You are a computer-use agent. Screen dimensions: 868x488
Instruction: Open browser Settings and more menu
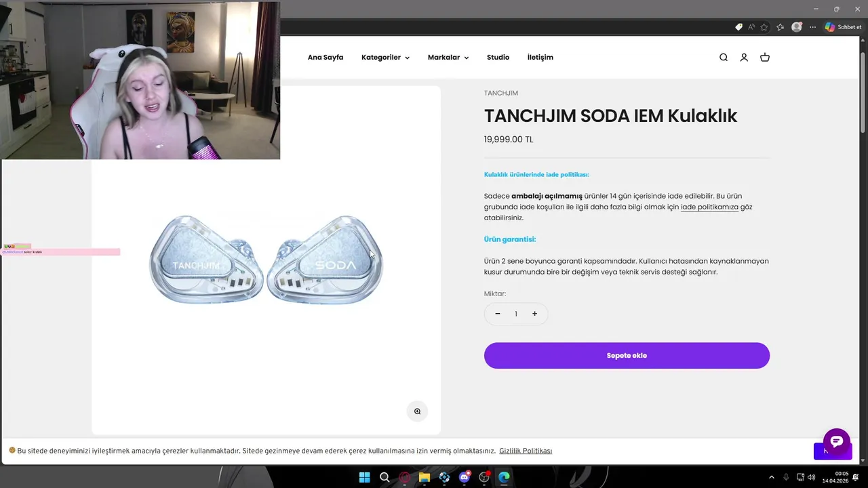tap(812, 27)
